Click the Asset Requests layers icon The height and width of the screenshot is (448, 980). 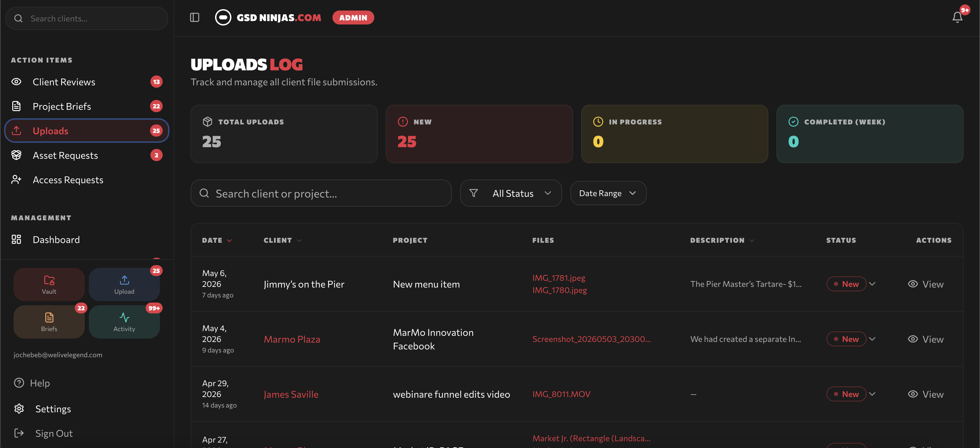pyautogui.click(x=16, y=155)
